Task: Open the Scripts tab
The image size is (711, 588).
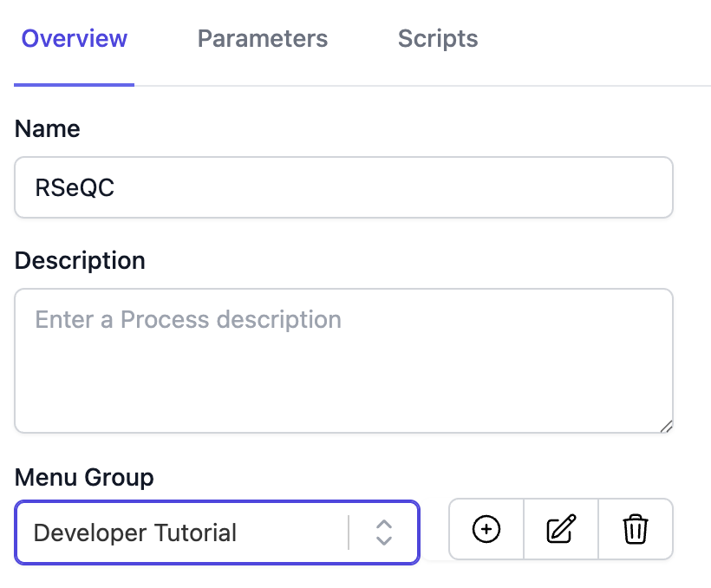Action: (x=438, y=39)
